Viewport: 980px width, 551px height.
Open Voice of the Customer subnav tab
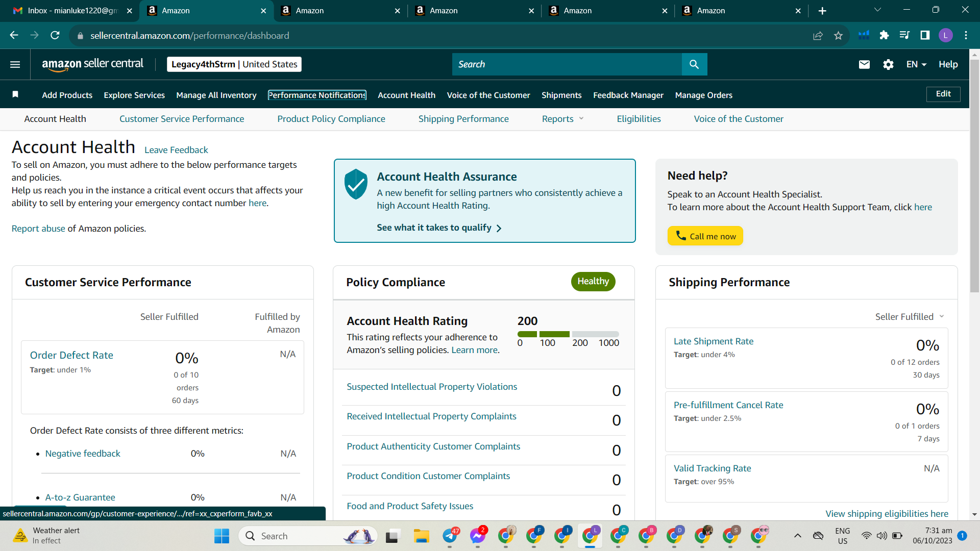click(739, 119)
